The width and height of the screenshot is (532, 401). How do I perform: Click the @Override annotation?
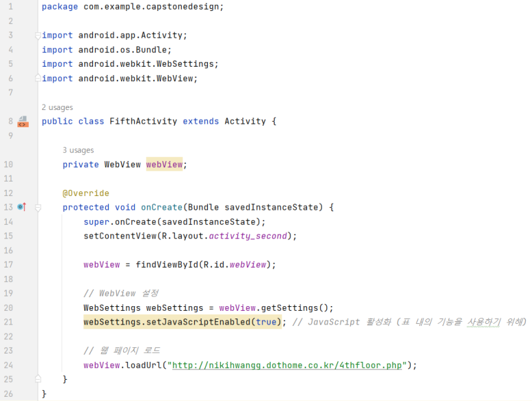(86, 193)
